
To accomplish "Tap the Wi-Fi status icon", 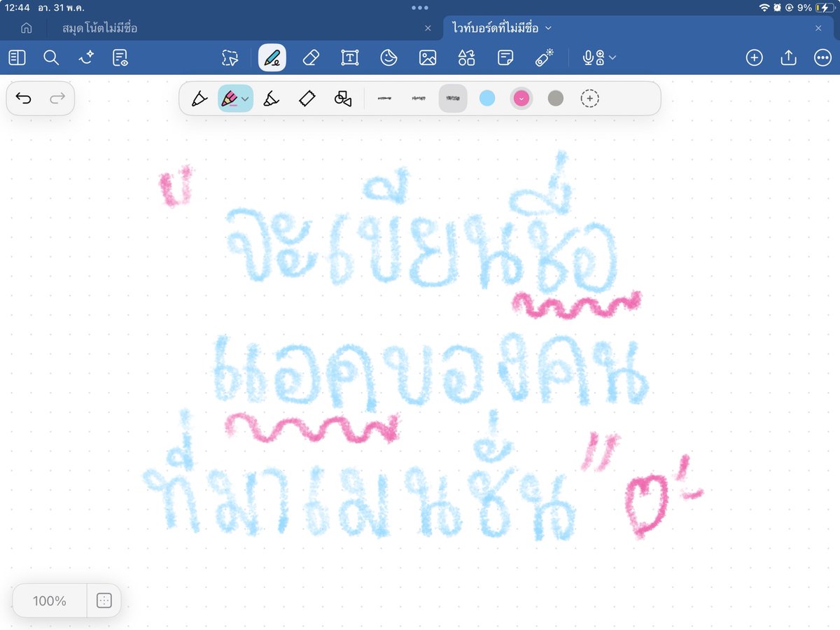I will click(x=764, y=8).
